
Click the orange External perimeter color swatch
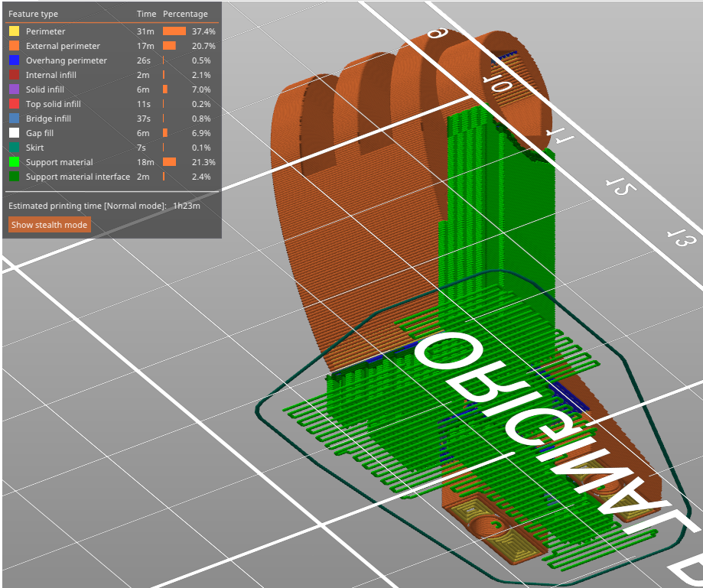point(14,46)
